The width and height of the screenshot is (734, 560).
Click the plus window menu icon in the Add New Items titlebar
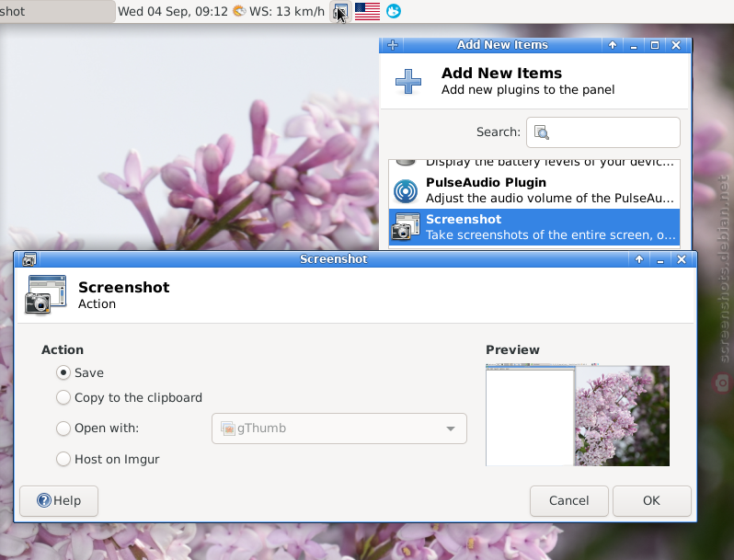[x=393, y=45]
